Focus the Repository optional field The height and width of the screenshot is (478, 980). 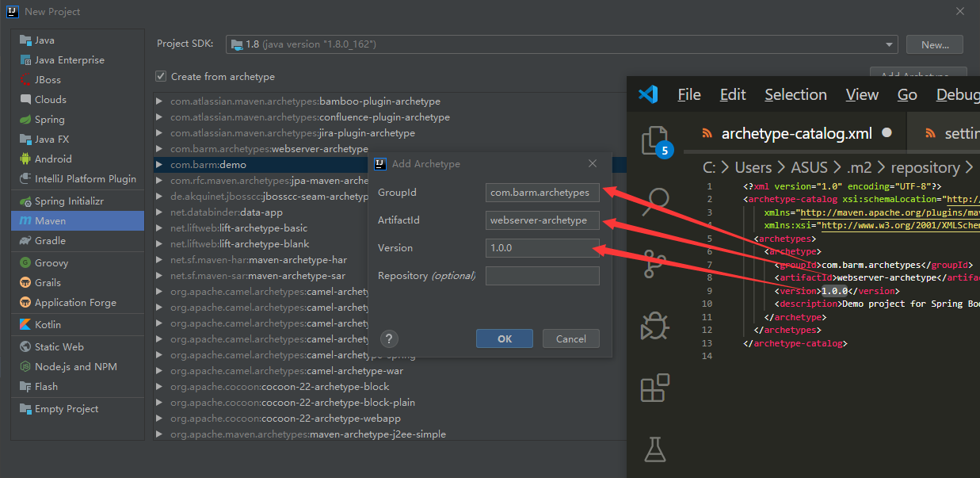click(x=543, y=275)
